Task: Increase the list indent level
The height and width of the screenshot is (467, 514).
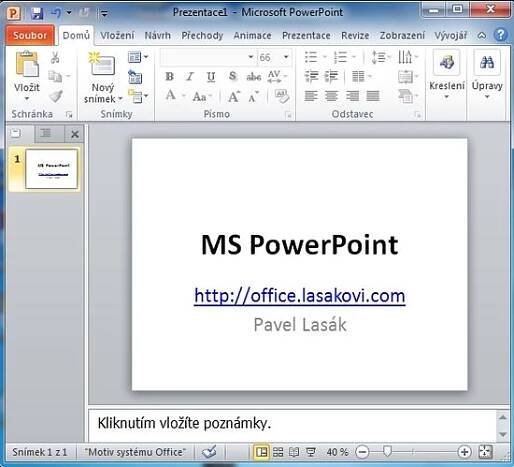Action: [331, 77]
